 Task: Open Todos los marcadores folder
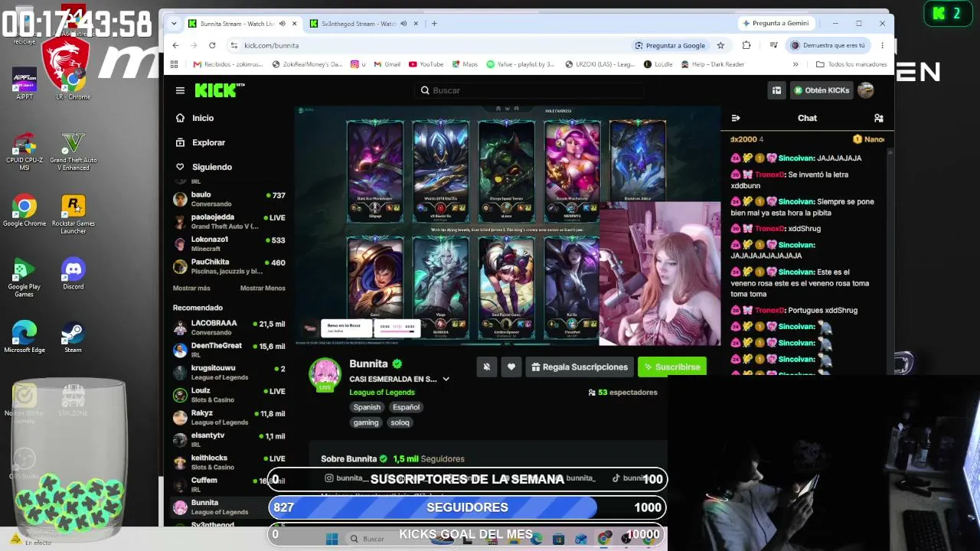coord(851,64)
